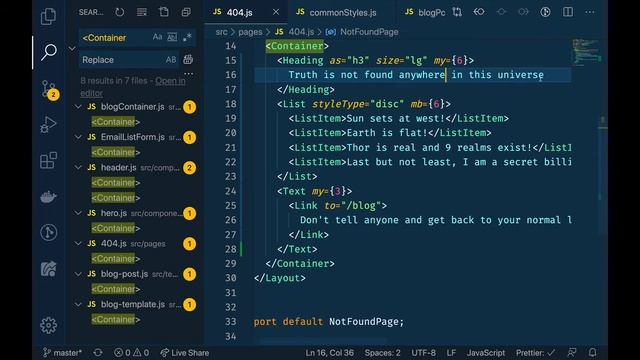Switch to the blogPc tab

pyautogui.click(x=424, y=13)
